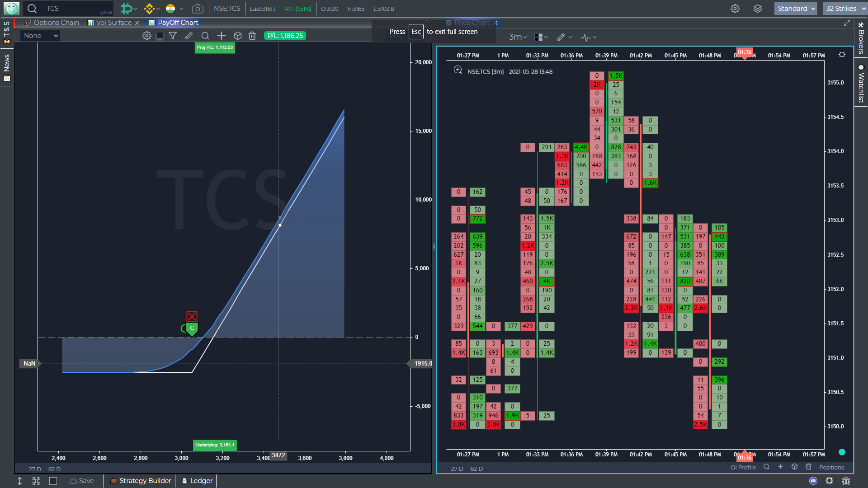
Task: Open the magnifier search on the PayOff toolbar
Action: click(x=206, y=36)
